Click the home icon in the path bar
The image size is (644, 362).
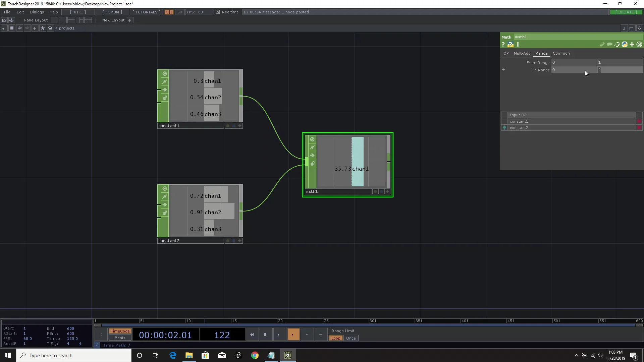click(50, 28)
